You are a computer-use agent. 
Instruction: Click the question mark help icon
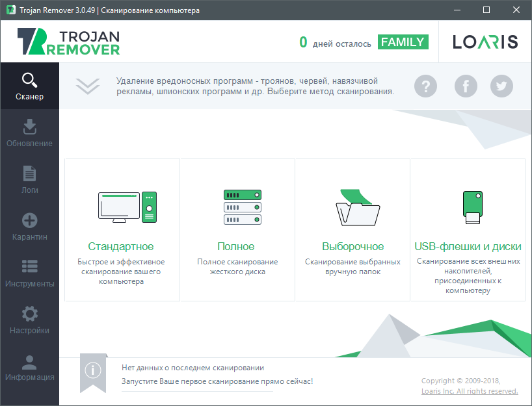425,86
